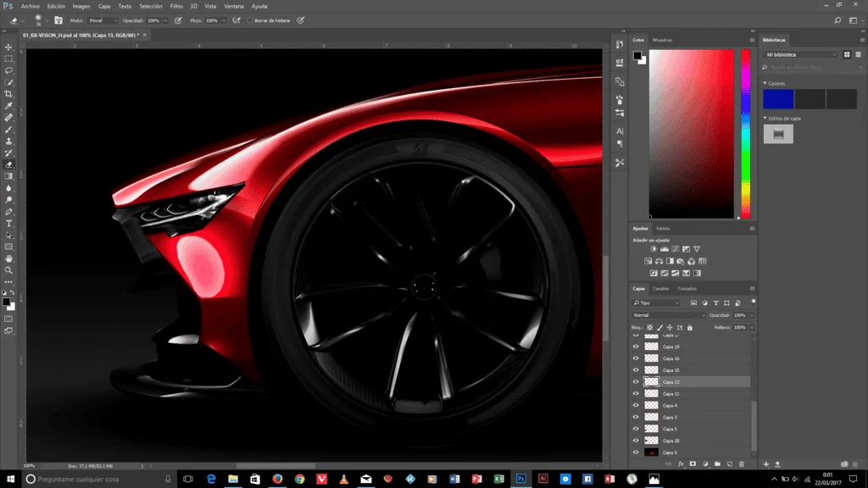Open the Normal blend mode dropdown
This screenshot has height=488, width=868.
coord(669,315)
